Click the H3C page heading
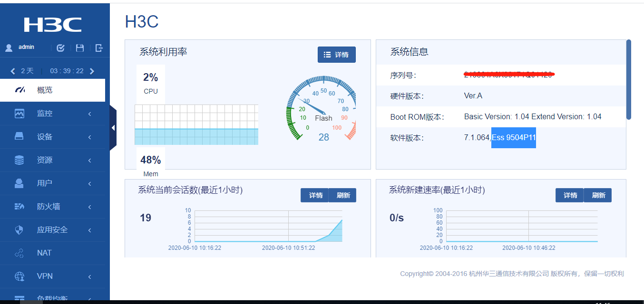The width and height of the screenshot is (644, 304). 142,22
